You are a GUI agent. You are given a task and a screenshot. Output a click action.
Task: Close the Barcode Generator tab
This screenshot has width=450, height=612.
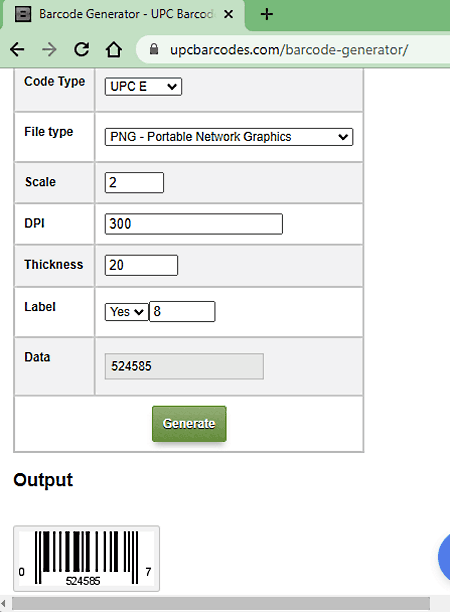[x=229, y=14]
